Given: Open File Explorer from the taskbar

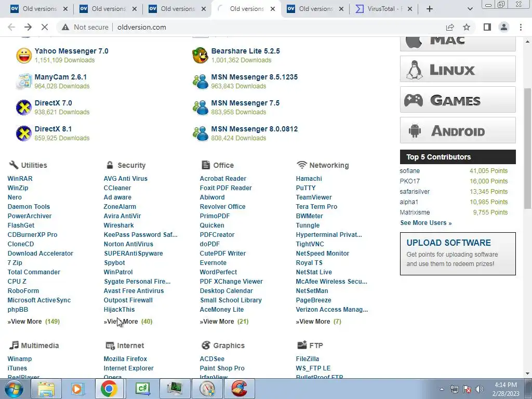Looking at the screenshot, I should 46,389.
